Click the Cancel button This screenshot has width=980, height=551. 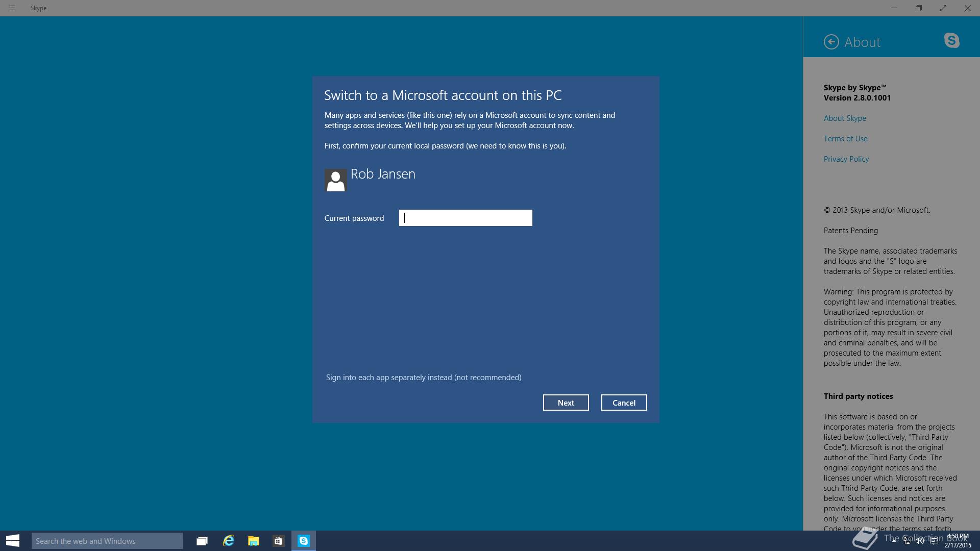624,403
